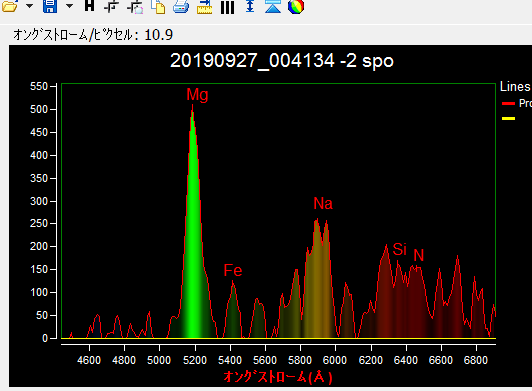Click the copy pages toolbar icon
This screenshot has width=532, height=391.
coord(158,6)
